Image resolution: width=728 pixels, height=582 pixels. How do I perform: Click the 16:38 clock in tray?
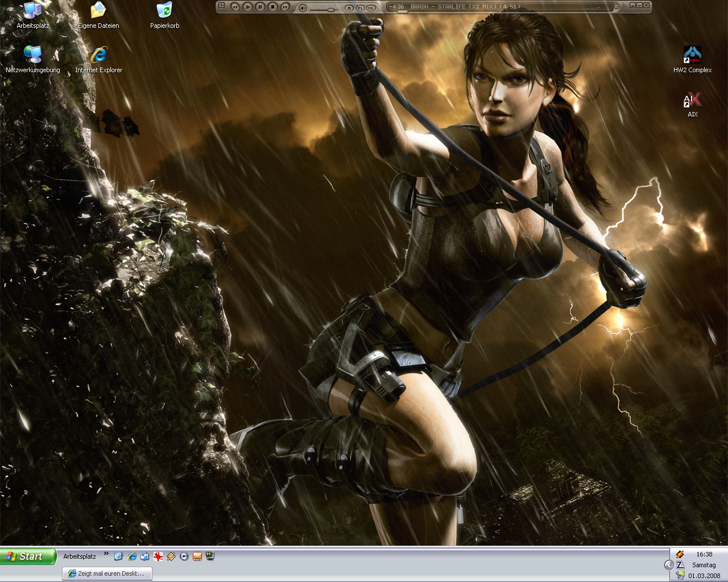(x=704, y=554)
